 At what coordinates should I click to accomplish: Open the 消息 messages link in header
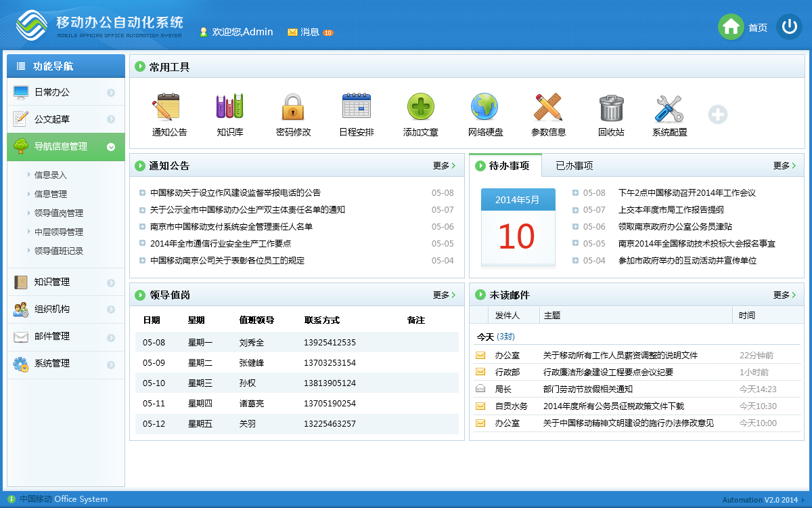click(309, 32)
